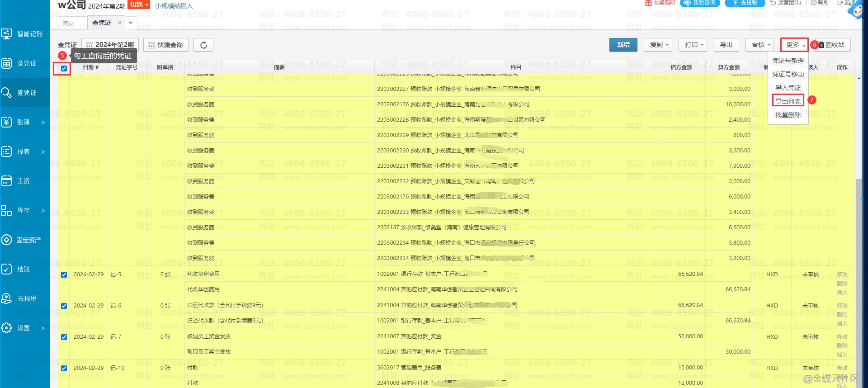Open the 有奖调研 survey
This screenshot has width=868, height=388.
click(660, 3)
